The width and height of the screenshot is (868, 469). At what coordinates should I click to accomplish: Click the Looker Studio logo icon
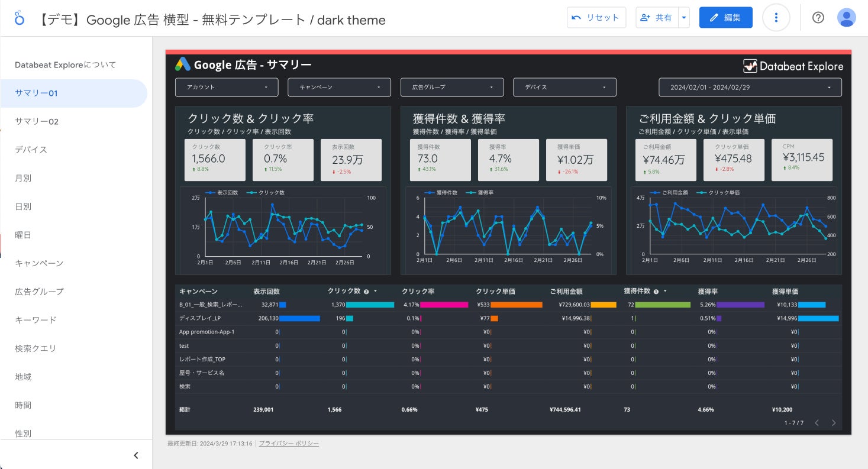(20, 18)
